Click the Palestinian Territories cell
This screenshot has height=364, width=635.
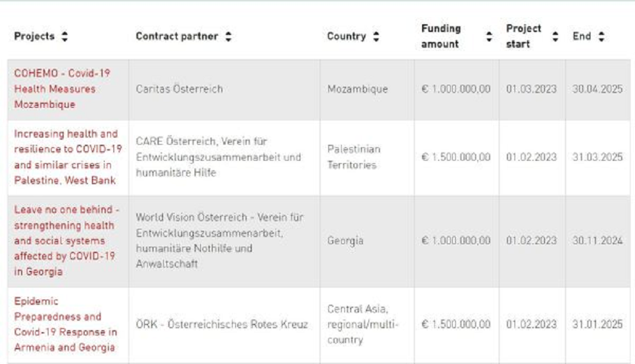point(354,157)
